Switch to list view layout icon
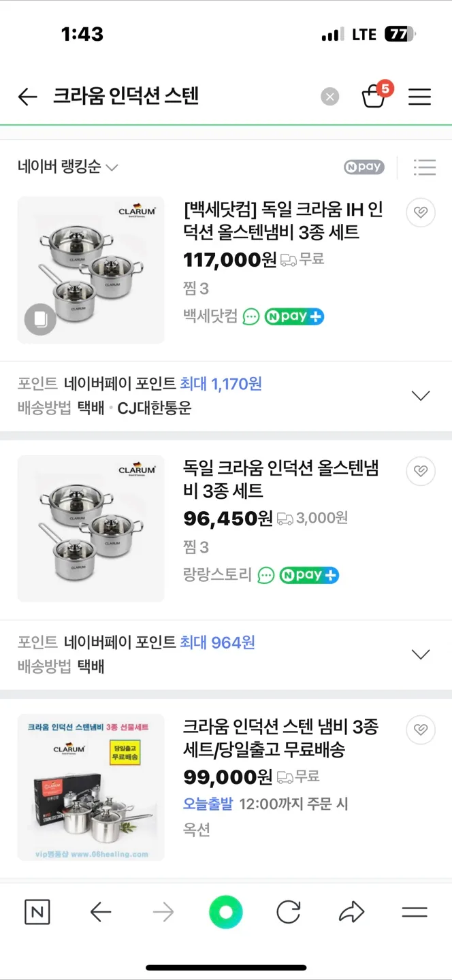The width and height of the screenshot is (452, 980). tap(425, 167)
